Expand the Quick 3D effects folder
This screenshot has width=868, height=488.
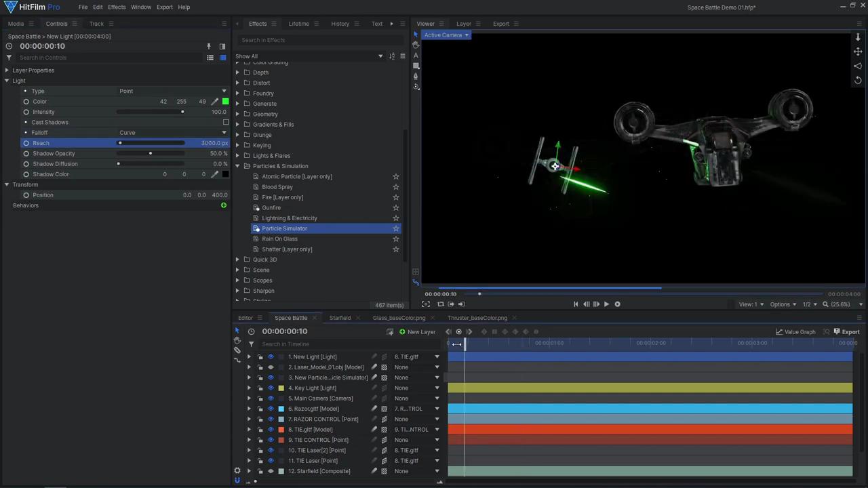tap(237, 260)
